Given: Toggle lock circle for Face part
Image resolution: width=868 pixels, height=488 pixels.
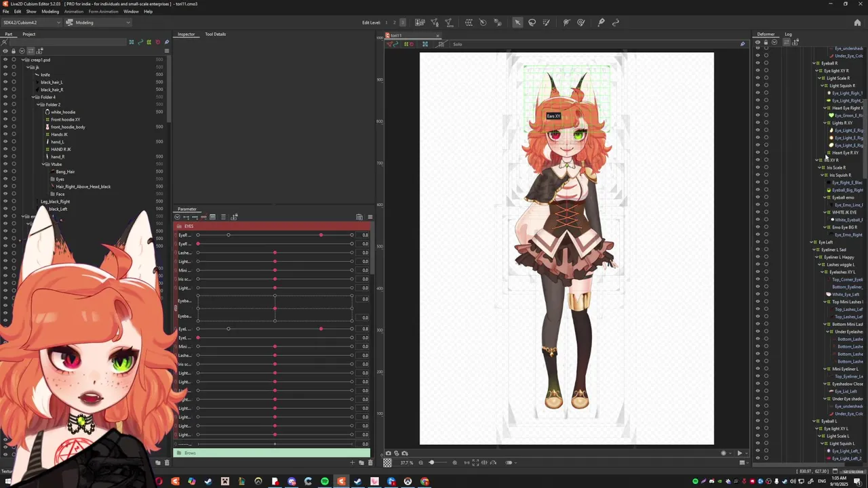Looking at the screenshot, I should click(14, 194).
